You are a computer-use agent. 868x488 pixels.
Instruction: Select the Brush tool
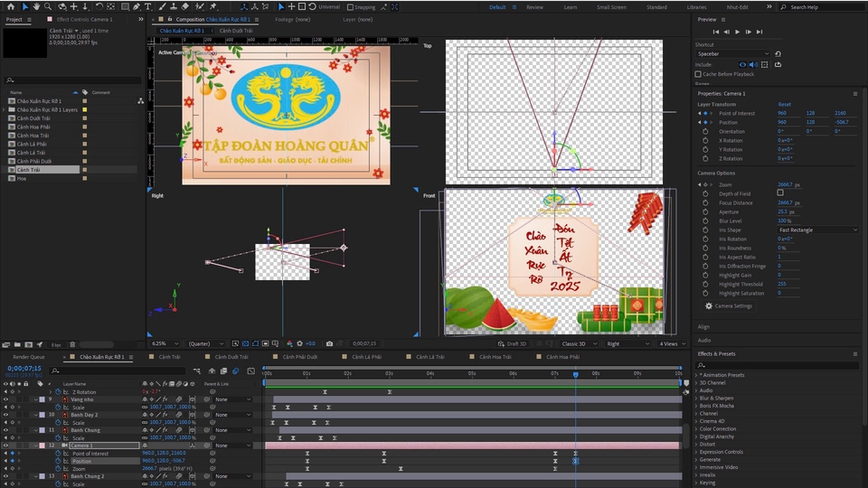tap(162, 6)
